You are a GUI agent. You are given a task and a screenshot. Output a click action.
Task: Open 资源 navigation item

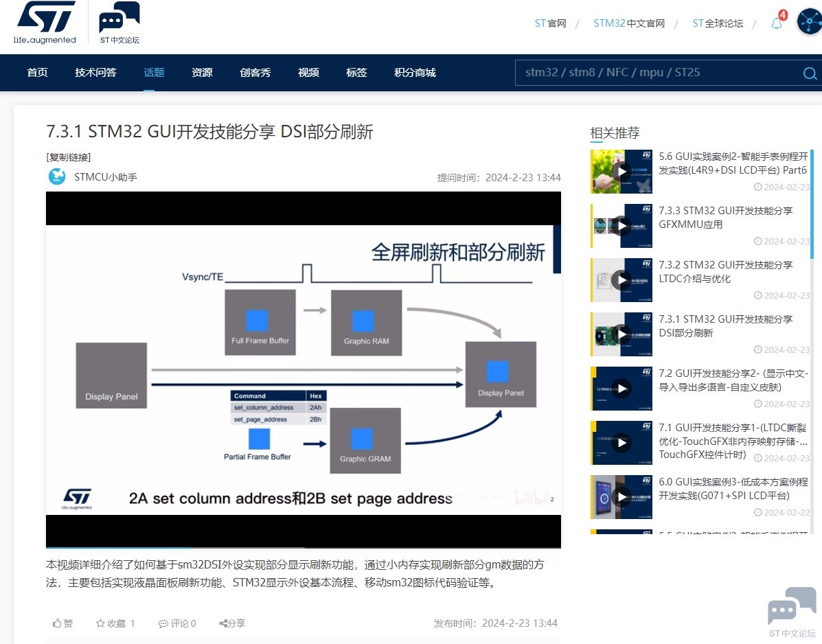click(202, 72)
